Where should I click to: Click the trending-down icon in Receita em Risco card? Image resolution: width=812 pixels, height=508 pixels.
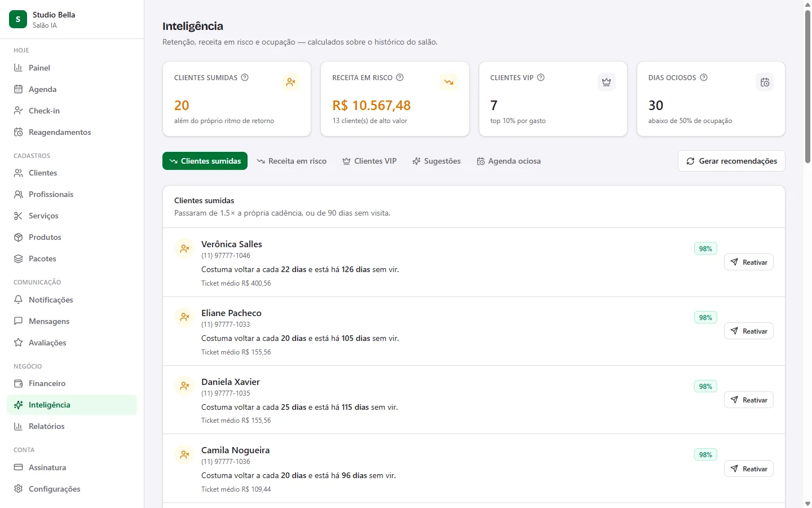click(449, 82)
